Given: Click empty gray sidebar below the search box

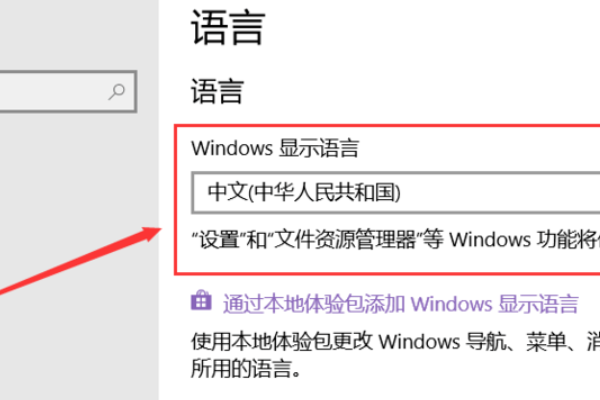Looking at the screenshot, I should (77, 172).
